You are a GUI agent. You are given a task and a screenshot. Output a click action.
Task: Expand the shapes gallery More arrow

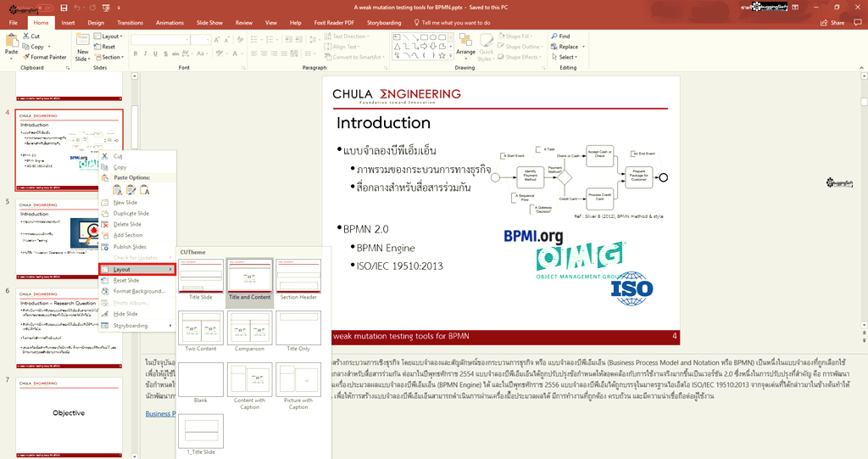[x=451, y=55]
